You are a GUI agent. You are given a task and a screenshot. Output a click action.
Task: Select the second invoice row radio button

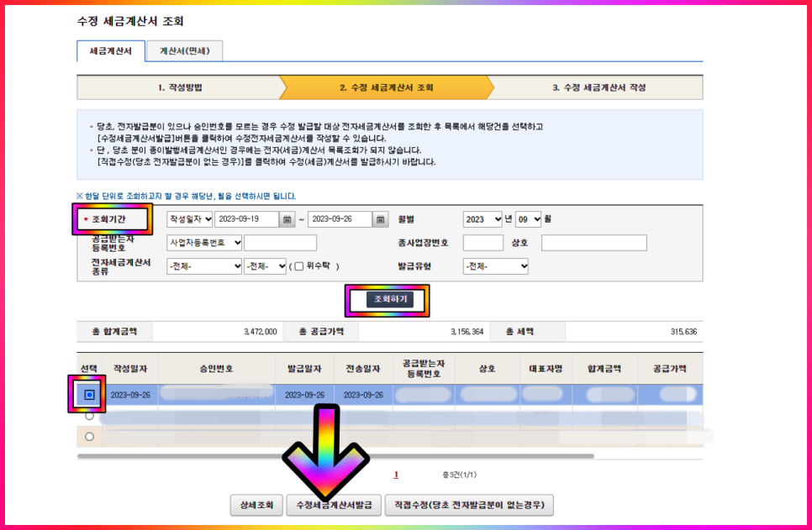click(89, 416)
